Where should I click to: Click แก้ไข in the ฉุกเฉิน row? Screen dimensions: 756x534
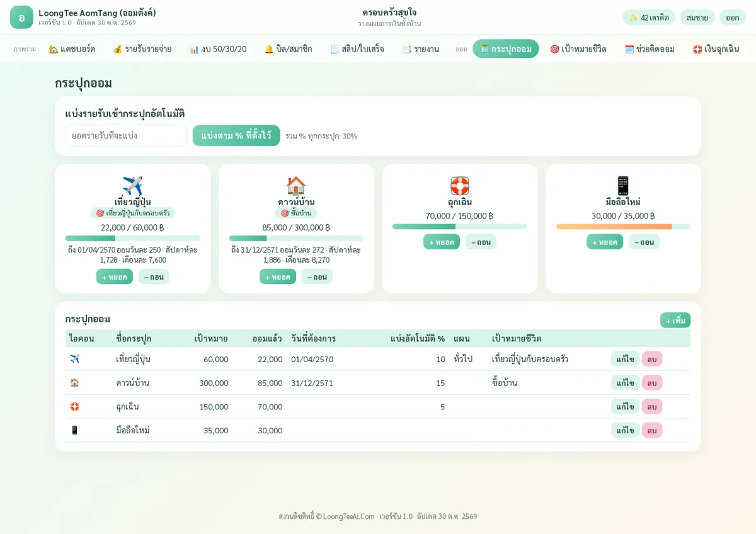pyautogui.click(x=625, y=407)
